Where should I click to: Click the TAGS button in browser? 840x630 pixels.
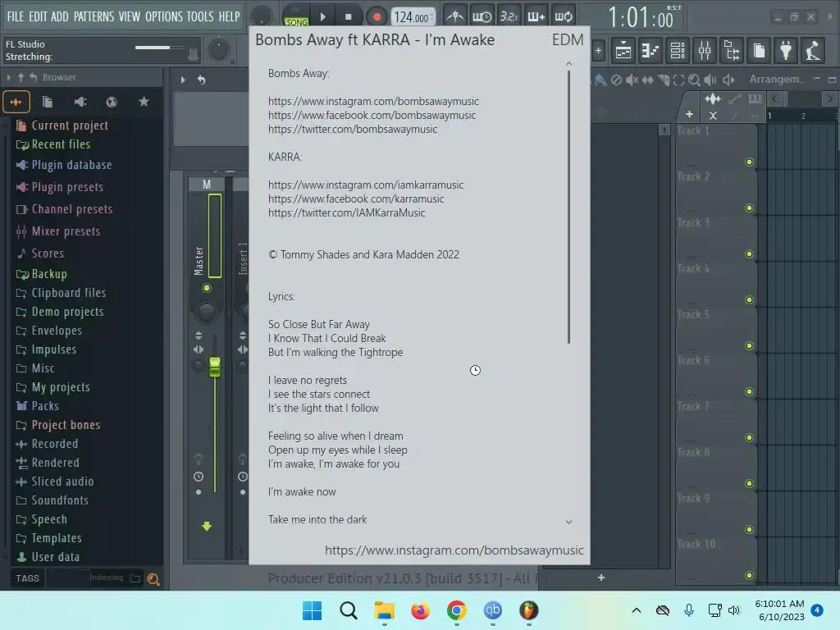coord(27,578)
